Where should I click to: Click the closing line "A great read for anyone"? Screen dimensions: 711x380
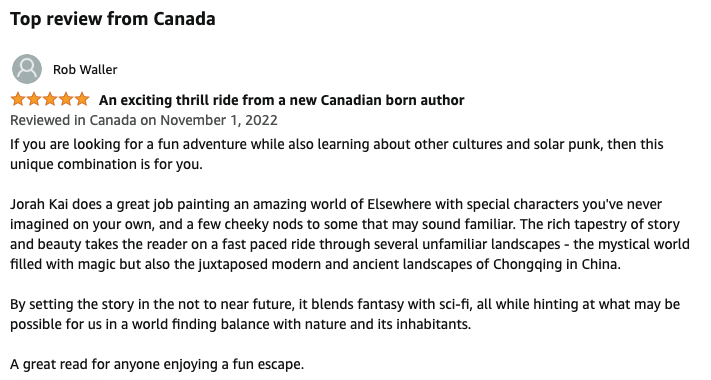click(x=85, y=364)
